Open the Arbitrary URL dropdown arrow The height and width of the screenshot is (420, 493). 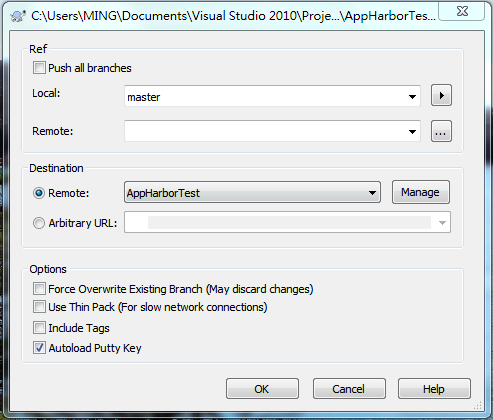442,222
